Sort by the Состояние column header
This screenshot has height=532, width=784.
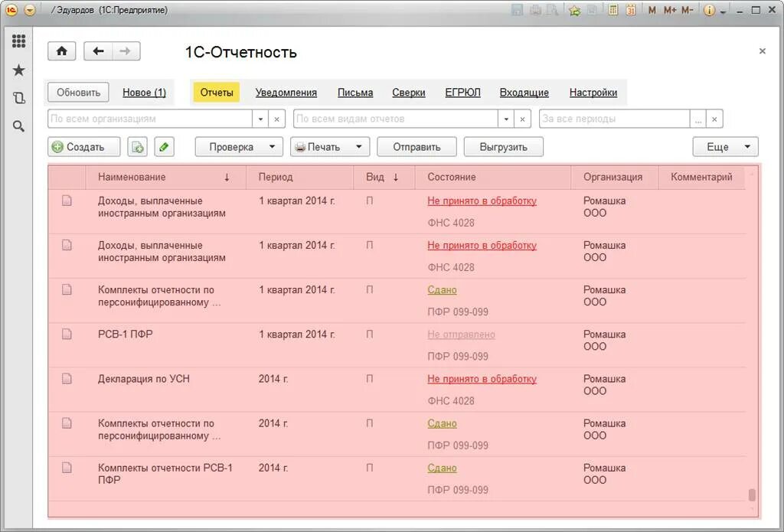[x=493, y=177]
